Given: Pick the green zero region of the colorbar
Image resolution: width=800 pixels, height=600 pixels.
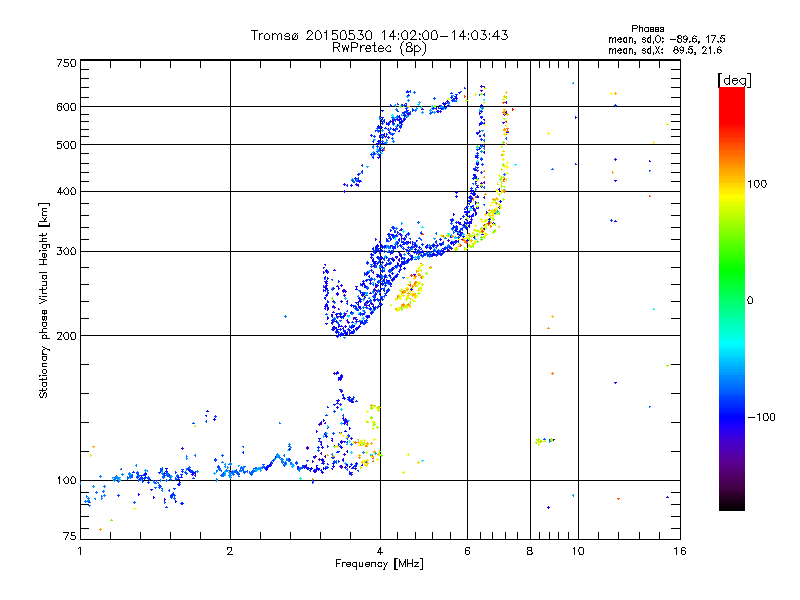Looking at the screenshot, I should pyautogui.click(x=731, y=299).
